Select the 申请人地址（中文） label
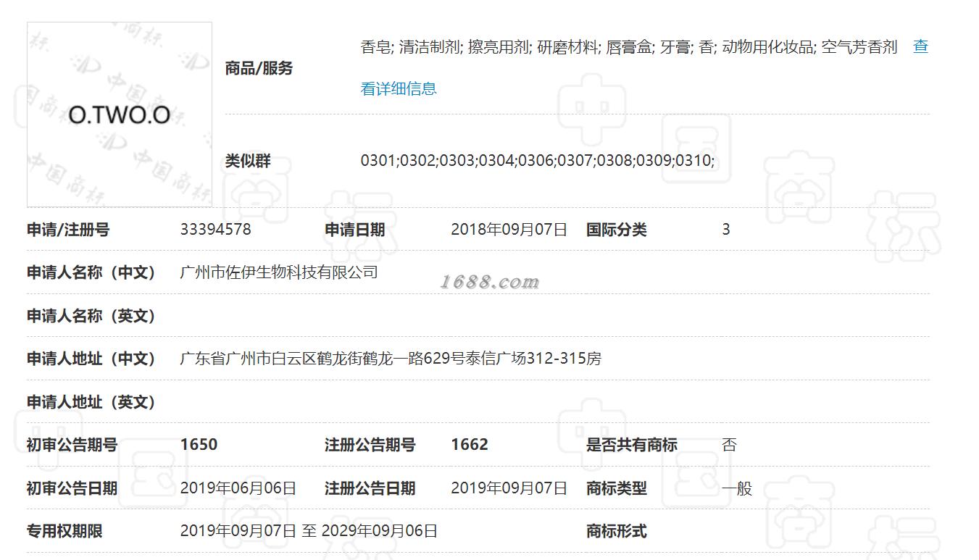Viewport: 979px width, 560px height. click(x=91, y=359)
